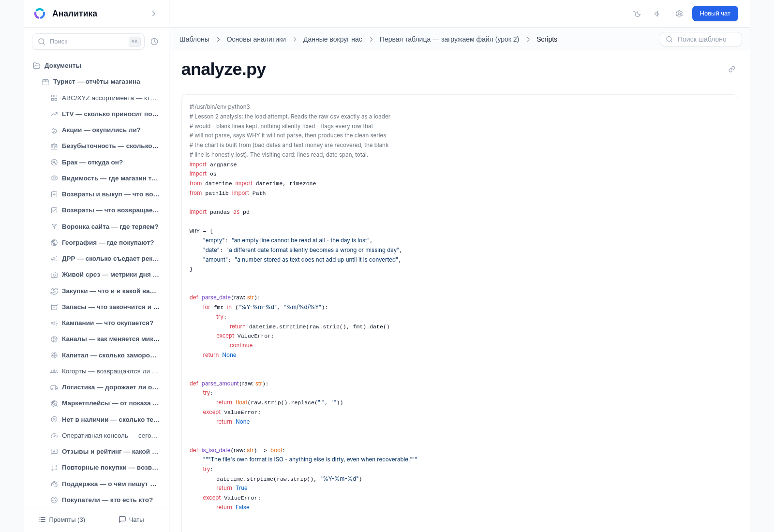Start a new chat with Новый чат
This screenshot has height=532, width=774.
[x=715, y=14]
